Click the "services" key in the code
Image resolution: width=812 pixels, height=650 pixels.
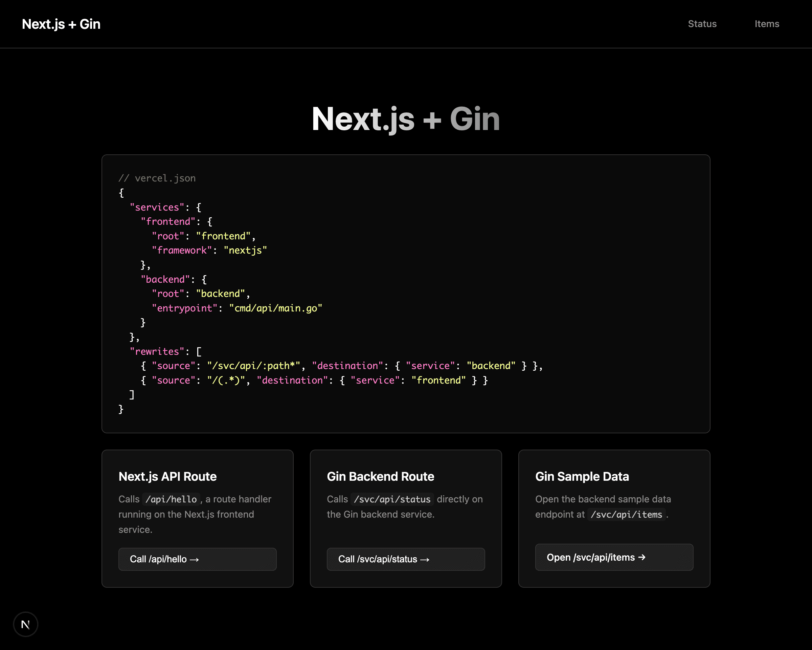click(157, 207)
